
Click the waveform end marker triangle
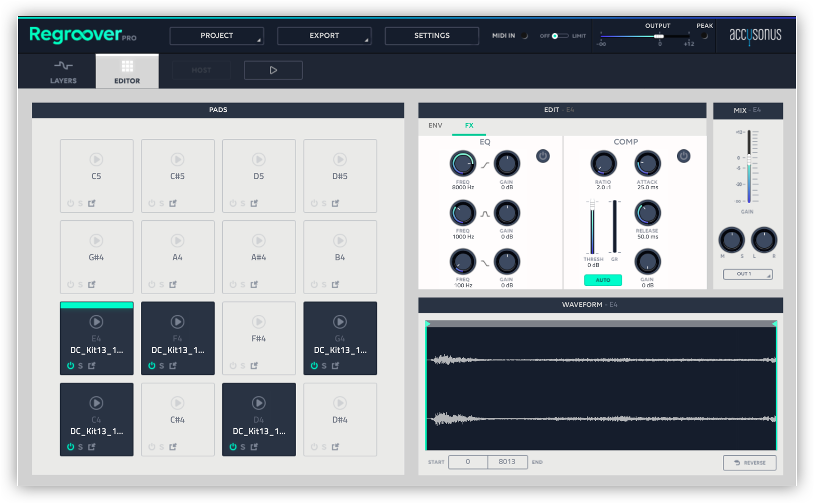pyautogui.click(x=774, y=324)
